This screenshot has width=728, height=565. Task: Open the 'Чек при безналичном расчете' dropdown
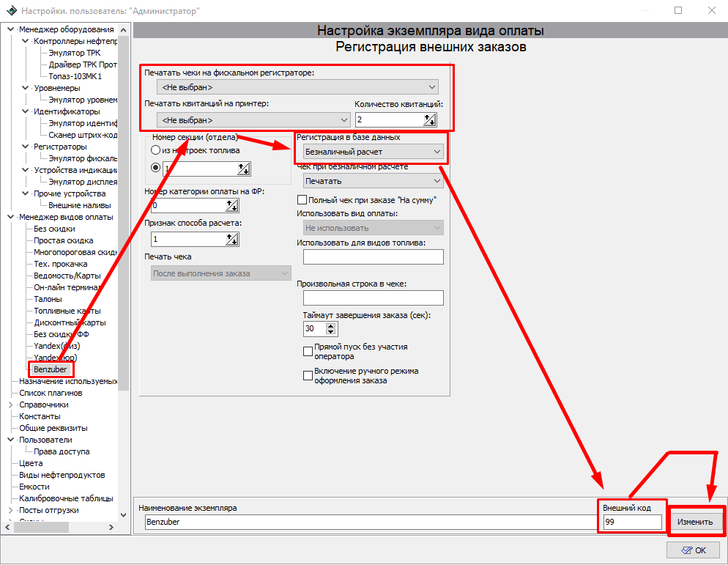tap(374, 181)
